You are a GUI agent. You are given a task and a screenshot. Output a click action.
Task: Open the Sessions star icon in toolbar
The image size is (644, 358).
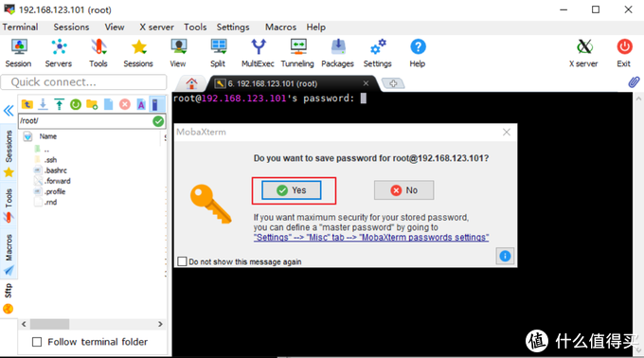tap(138, 52)
